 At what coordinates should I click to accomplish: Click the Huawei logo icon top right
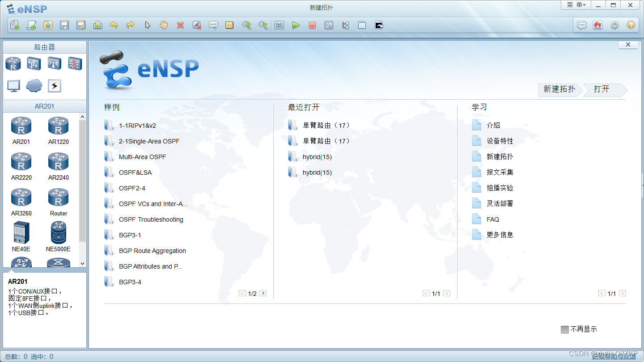598,25
